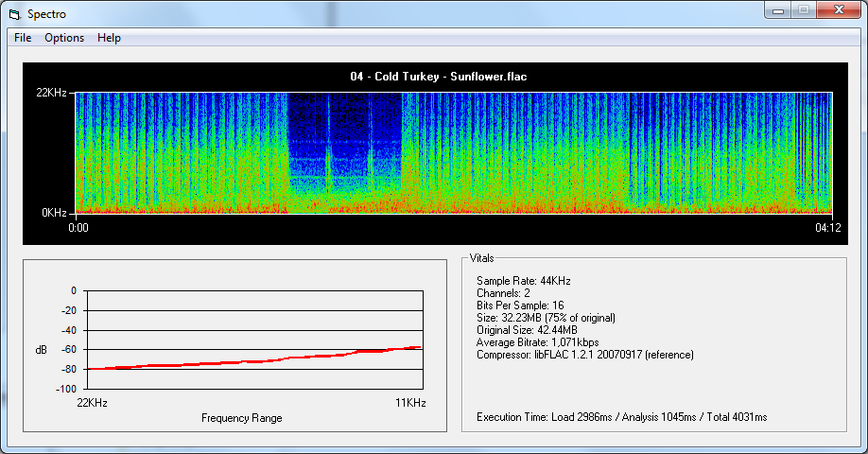Click the Average Bitrate: 1,071kbps line

(x=537, y=342)
